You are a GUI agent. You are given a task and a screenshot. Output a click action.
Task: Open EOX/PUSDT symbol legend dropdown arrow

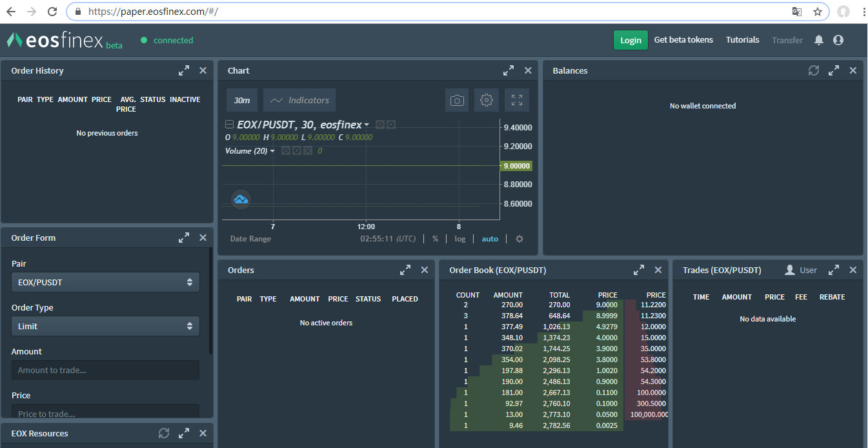[x=367, y=125]
